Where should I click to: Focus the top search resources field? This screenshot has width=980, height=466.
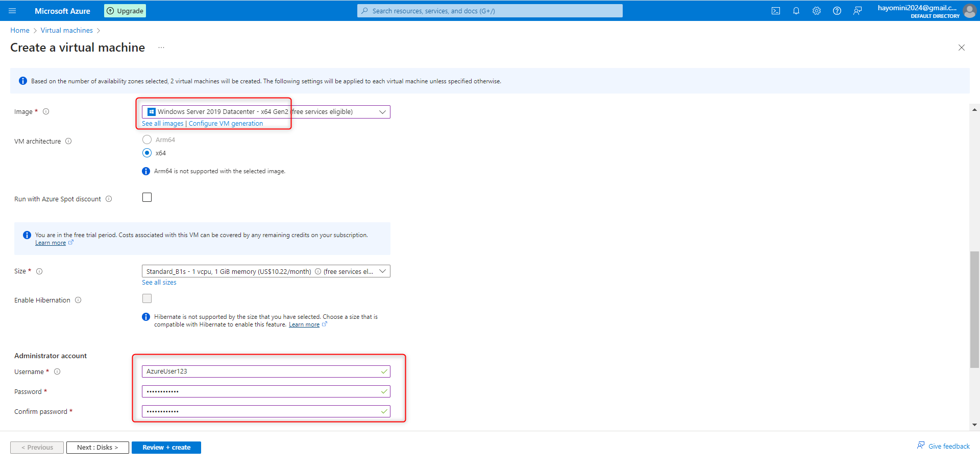[490, 11]
